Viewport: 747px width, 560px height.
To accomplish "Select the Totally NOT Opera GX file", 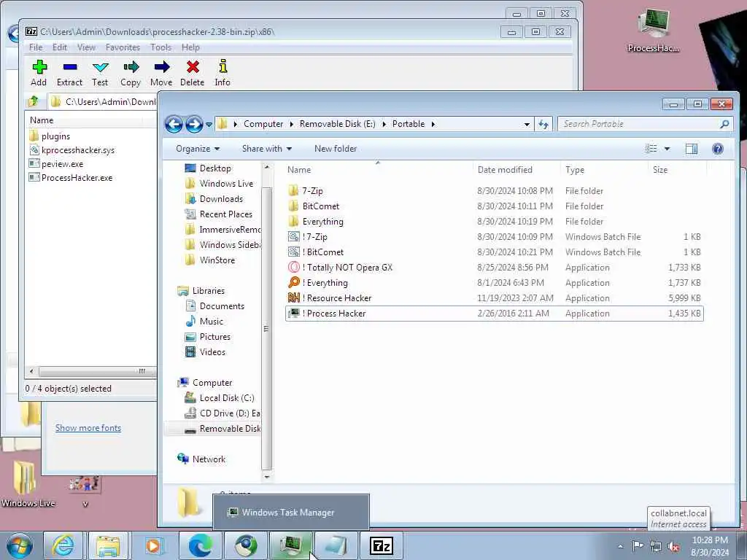I will pos(494,268).
